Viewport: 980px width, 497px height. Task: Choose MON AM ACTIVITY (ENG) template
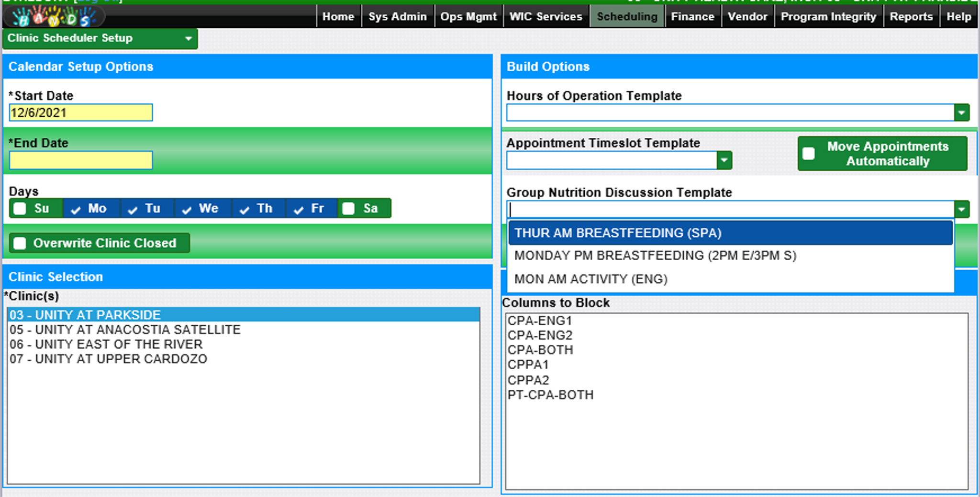[590, 279]
